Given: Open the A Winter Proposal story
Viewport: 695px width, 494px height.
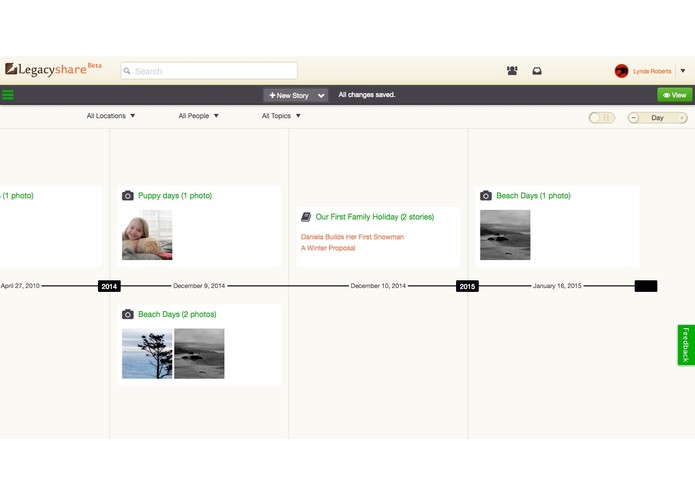Looking at the screenshot, I should [x=328, y=248].
